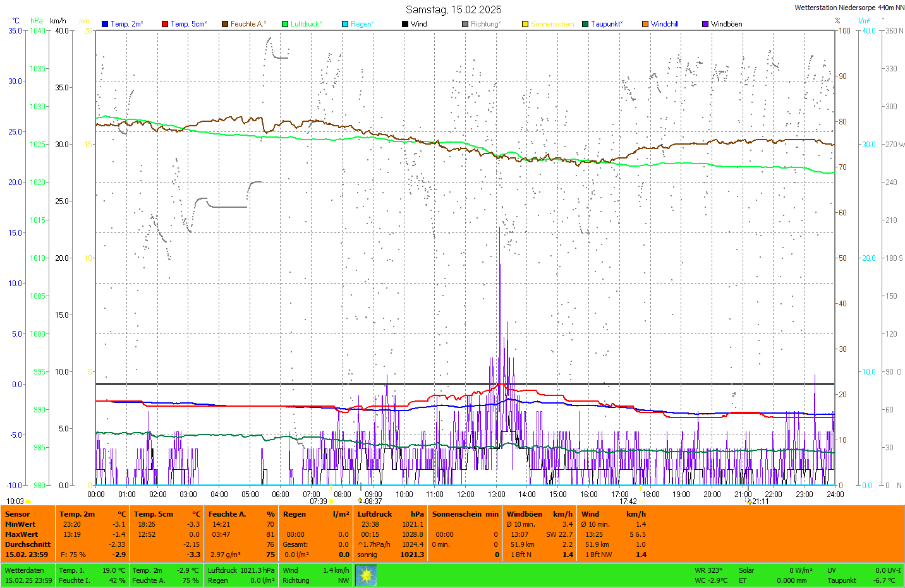Click the Windböen column header in table
This screenshot has height=588, width=905.
pos(525,514)
